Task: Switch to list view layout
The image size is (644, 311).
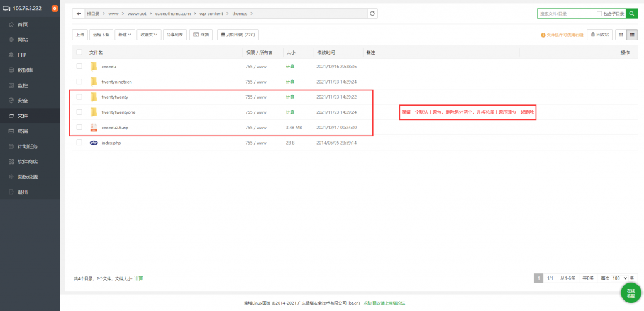Action: [x=632, y=35]
